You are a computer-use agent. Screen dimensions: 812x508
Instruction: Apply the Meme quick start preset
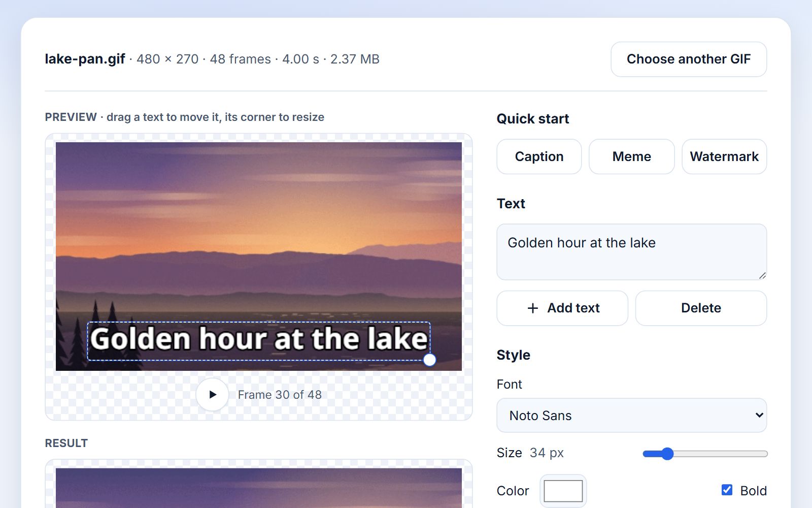pos(631,156)
